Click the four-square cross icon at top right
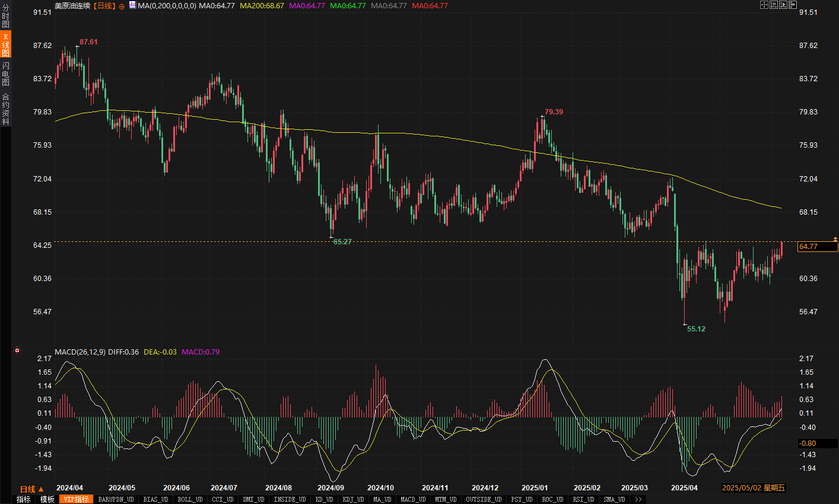Screen dimensions: 839x504 tap(764, 5)
